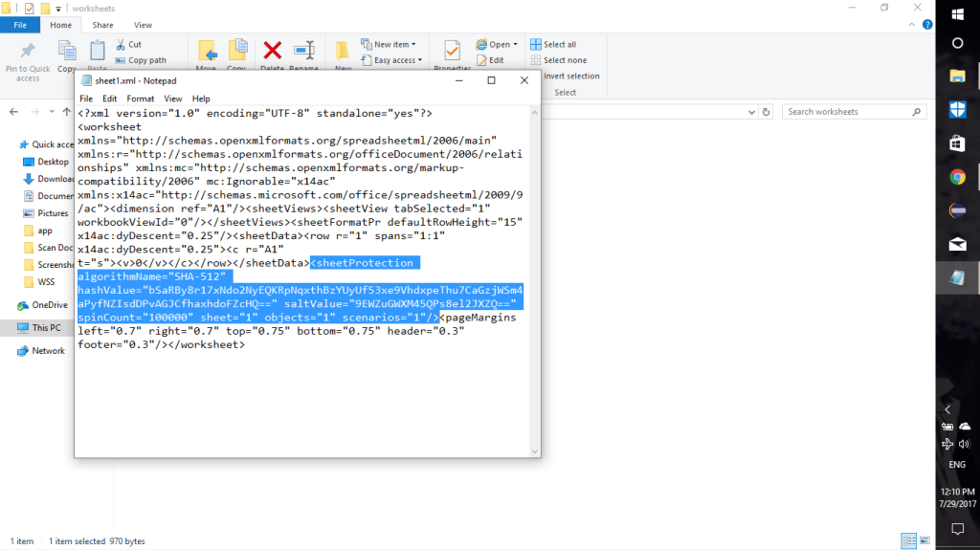The width and height of the screenshot is (980, 550).
Task: Select OneDrive in the navigation pane
Action: 49,305
